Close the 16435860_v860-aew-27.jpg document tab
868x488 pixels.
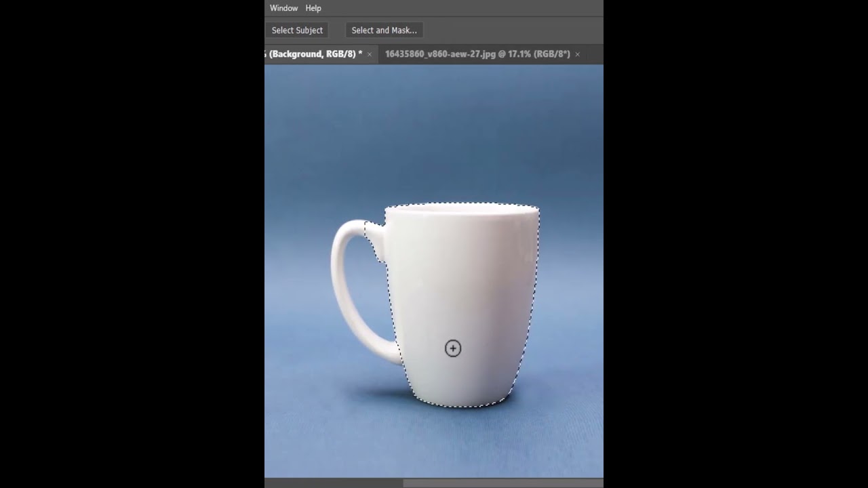tap(578, 54)
